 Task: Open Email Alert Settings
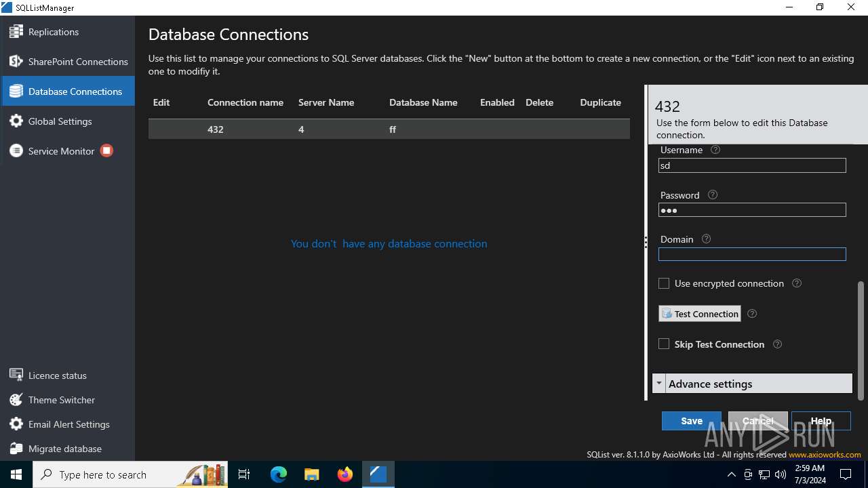click(x=68, y=424)
